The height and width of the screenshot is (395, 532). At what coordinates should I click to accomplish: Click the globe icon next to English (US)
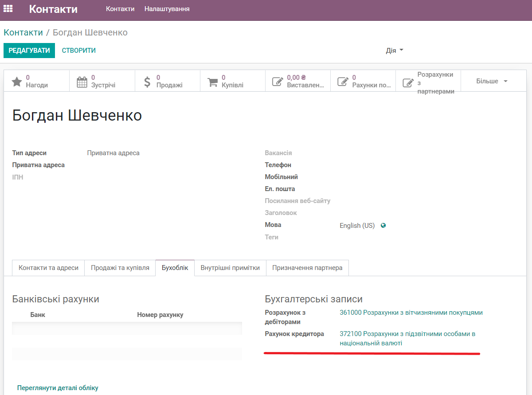[x=382, y=225]
